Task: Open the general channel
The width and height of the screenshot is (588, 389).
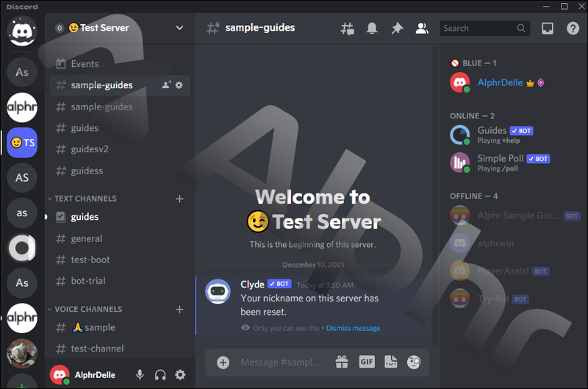Action: [x=120, y=238]
